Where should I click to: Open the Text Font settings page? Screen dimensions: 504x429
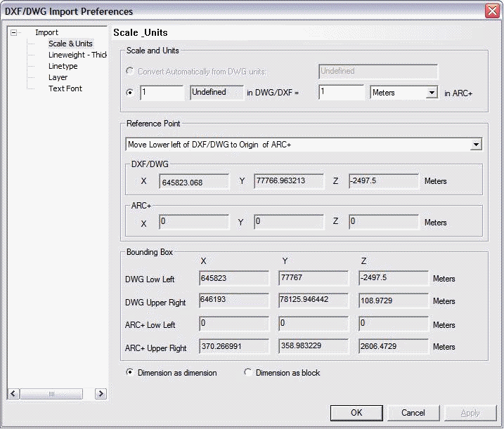click(x=65, y=88)
